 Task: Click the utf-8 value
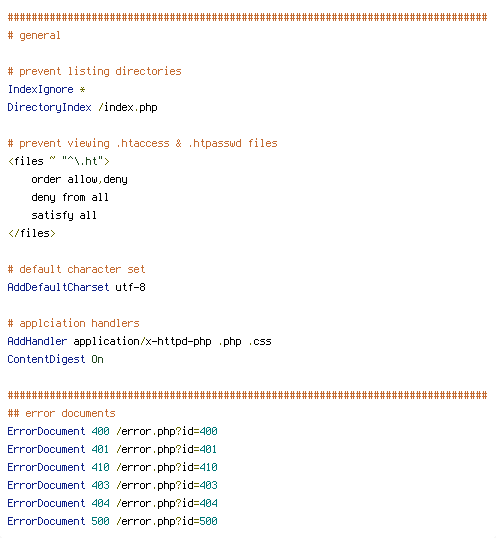click(130, 287)
